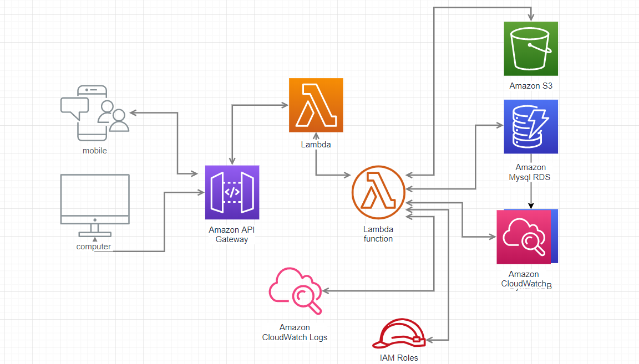Select the "Amazon API Gateway" label
The height and width of the screenshot is (364, 639).
coord(231,234)
